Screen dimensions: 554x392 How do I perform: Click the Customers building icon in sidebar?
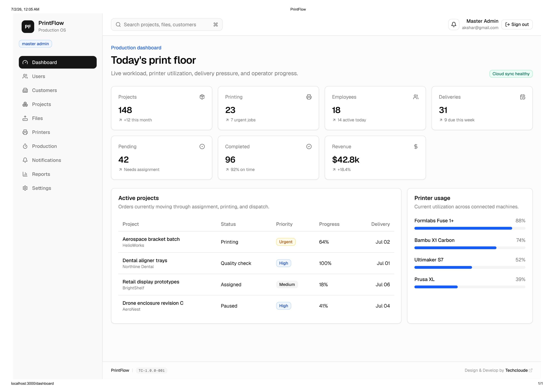point(25,91)
